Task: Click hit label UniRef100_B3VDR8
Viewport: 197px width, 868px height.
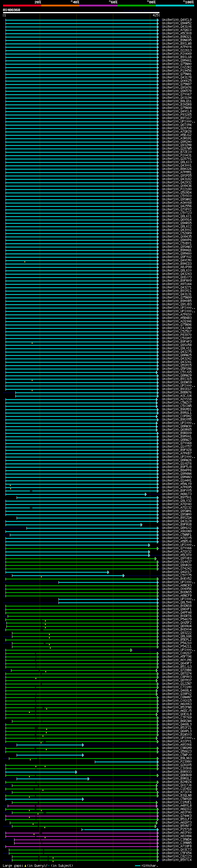Action: pos(176,104)
